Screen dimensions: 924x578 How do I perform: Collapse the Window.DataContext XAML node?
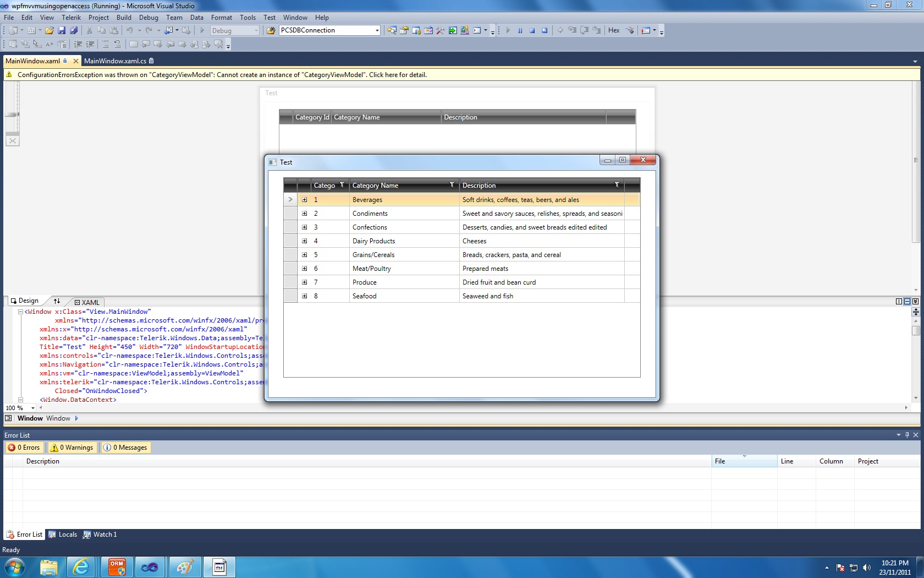pos(20,400)
